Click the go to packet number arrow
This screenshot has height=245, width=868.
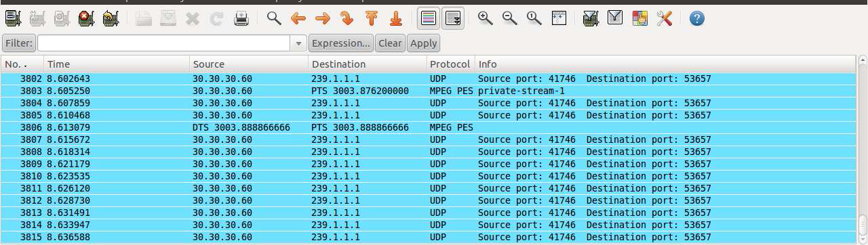347,18
